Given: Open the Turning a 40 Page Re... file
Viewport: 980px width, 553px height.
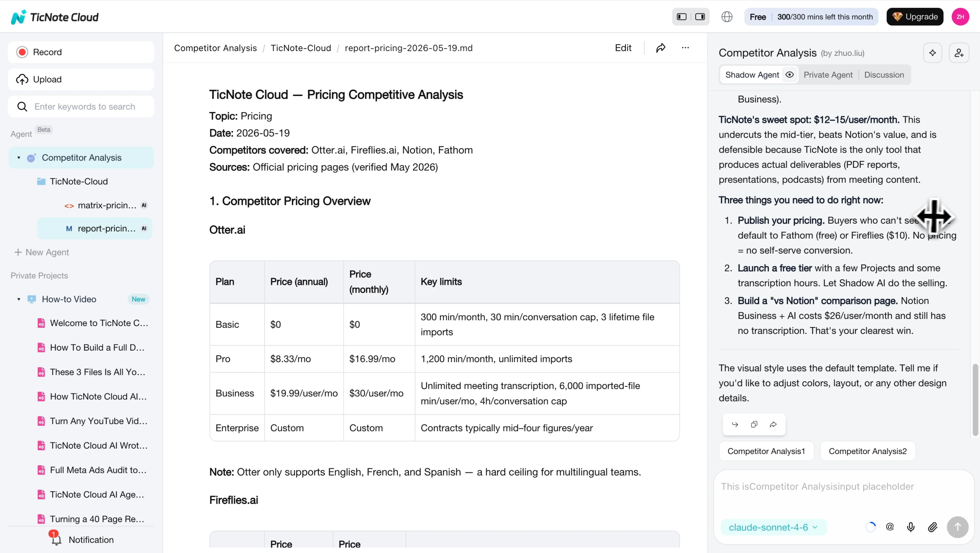Looking at the screenshot, I should point(93,519).
